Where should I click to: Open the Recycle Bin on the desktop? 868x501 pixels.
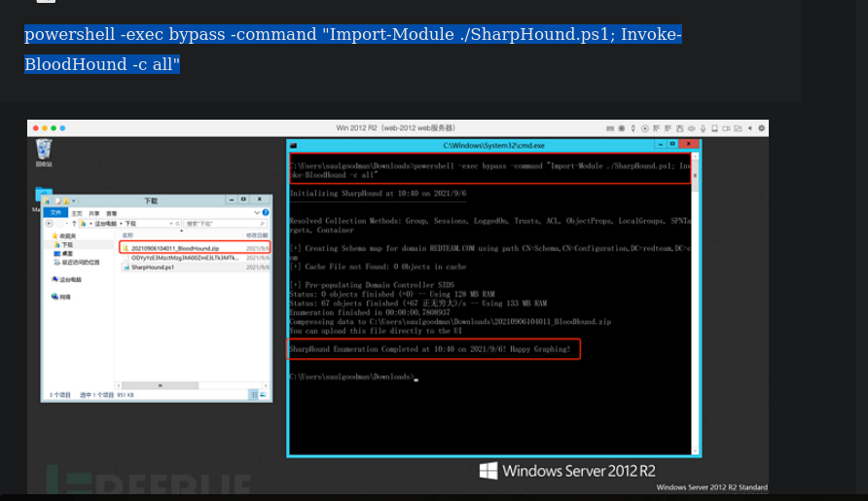click(x=44, y=152)
